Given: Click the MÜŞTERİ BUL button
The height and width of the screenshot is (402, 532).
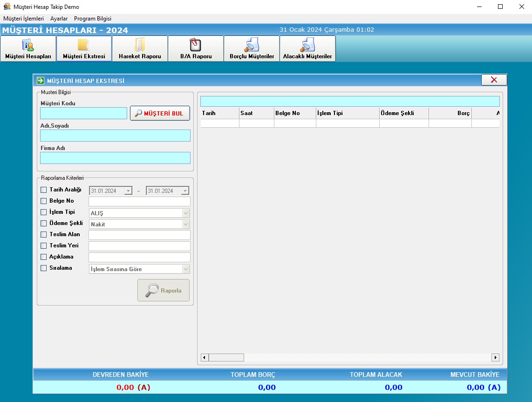Looking at the screenshot, I should click(x=160, y=113).
